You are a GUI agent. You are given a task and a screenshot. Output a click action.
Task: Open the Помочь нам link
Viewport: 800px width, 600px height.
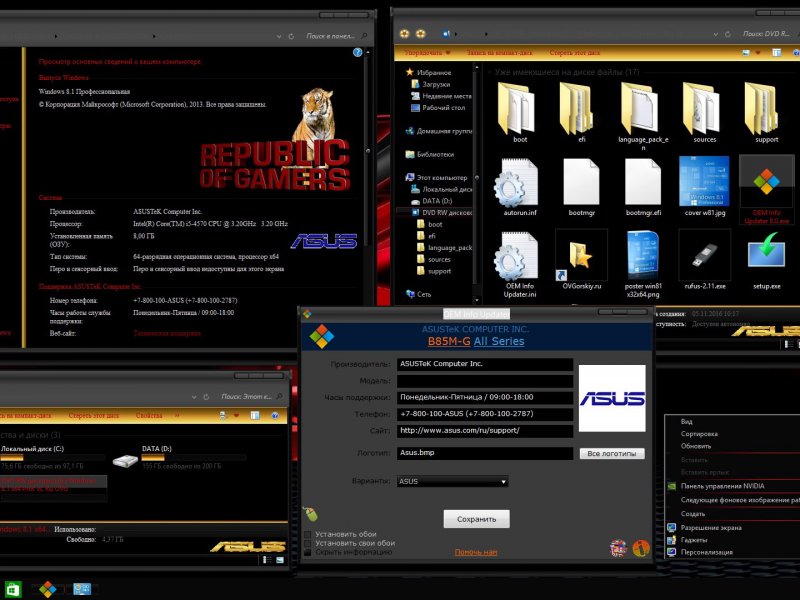[x=476, y=552]
